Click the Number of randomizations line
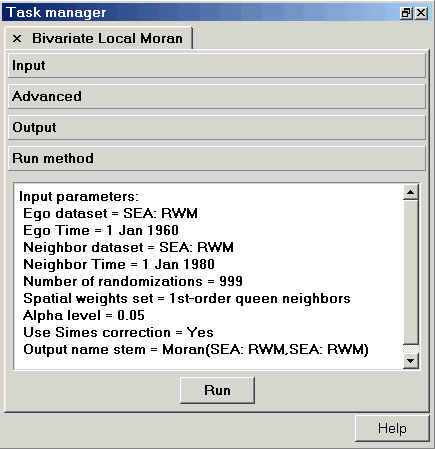 (133, 281)
